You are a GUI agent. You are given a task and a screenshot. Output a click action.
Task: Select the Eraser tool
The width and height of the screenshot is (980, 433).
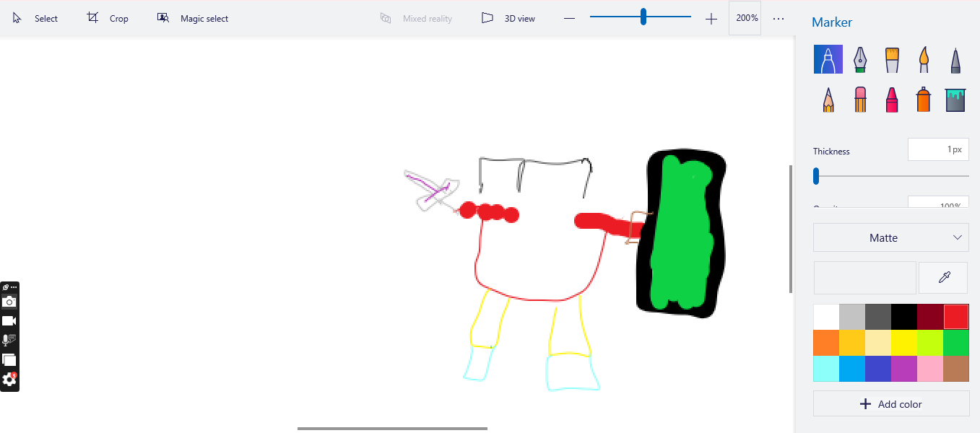coord(860,100)
